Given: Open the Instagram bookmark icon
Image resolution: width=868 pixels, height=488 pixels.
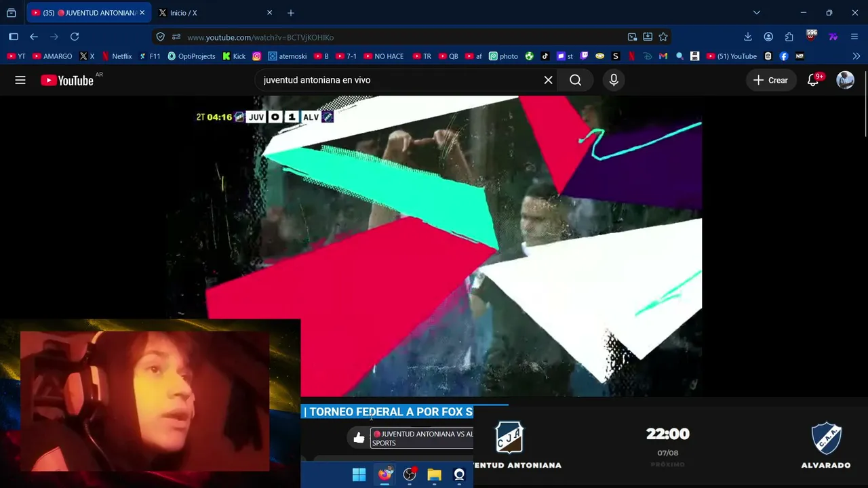Looking at the screenshot, I should click(x=257, y=56).
